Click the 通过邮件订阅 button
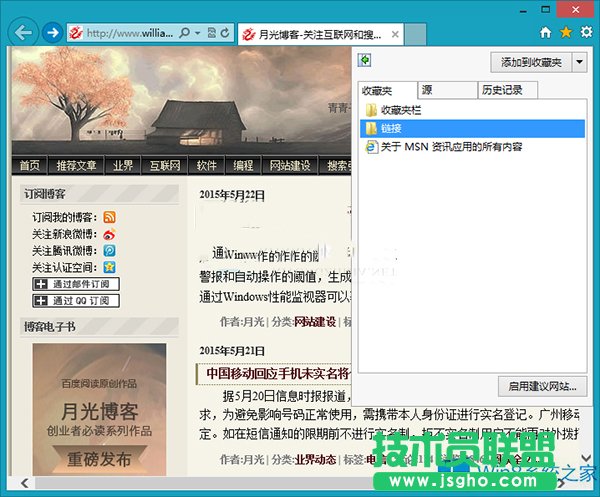 click(x=76, y=284)
